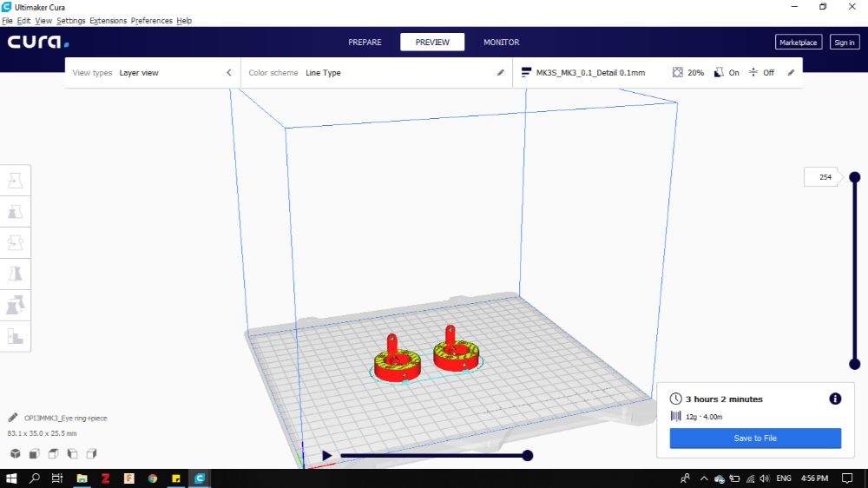
Task: Open the Edit menu
Action: (x=23, y=21)
